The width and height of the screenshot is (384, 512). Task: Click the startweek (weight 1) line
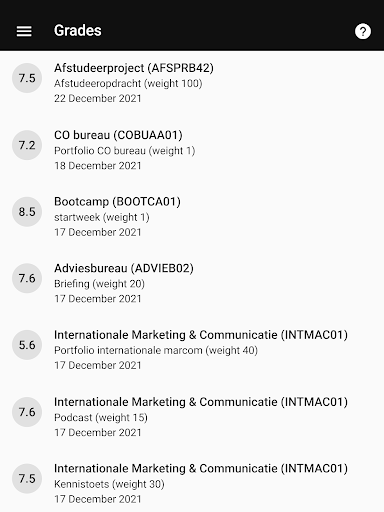click(102, 217)
